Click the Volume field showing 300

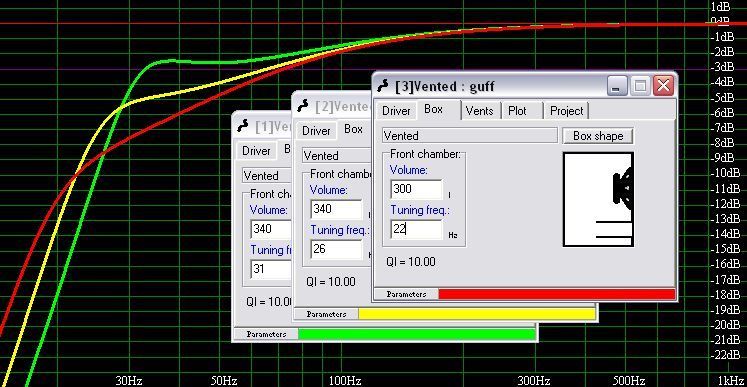[416, 189]
